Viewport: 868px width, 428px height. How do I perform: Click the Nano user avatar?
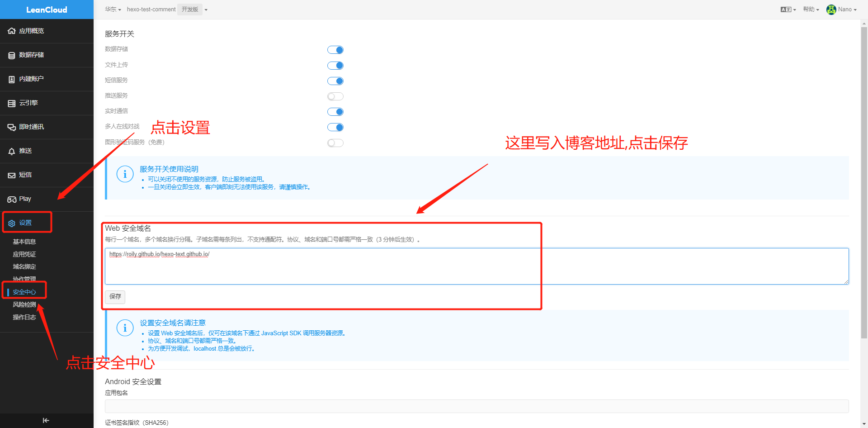(831, 10)
